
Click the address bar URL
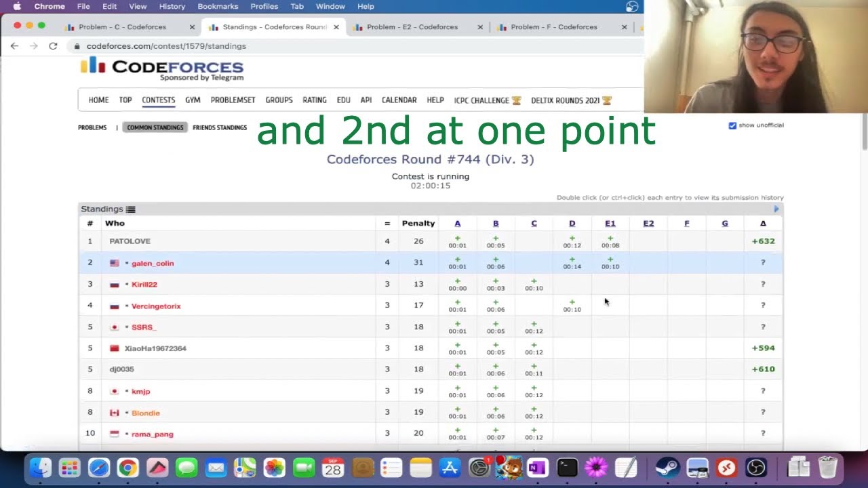coord(166,46)
